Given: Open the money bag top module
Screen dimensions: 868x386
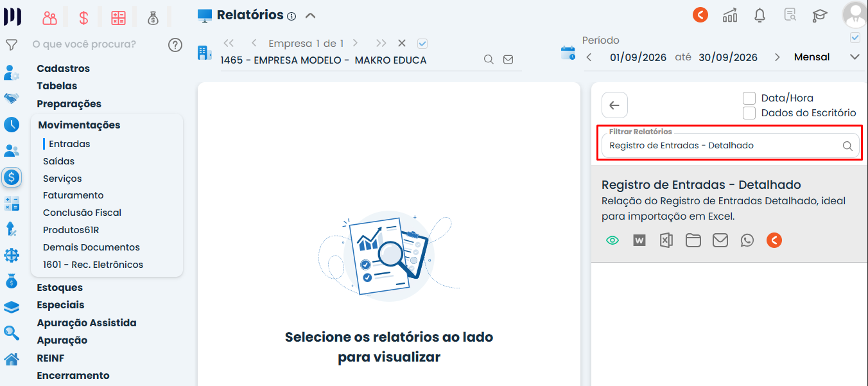Looking at the screenshot, I should [153, 17].
